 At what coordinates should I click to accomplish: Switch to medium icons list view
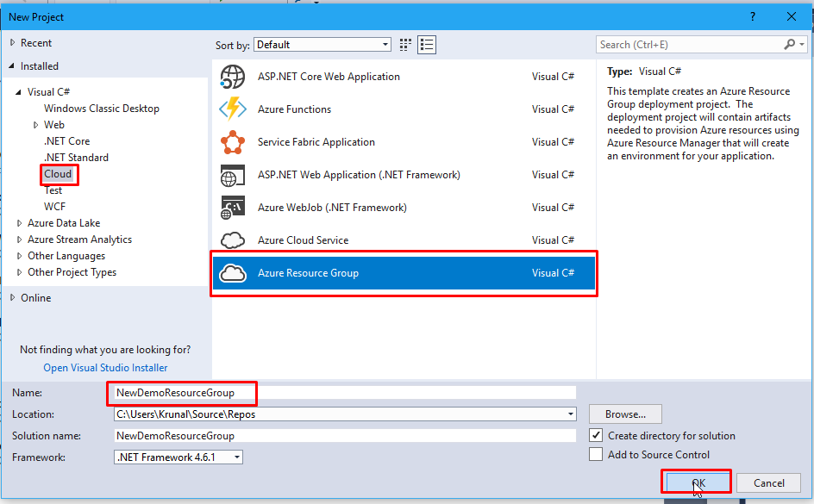[x=427, y=45]
